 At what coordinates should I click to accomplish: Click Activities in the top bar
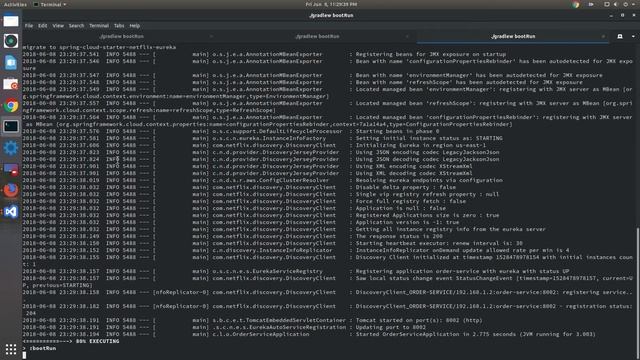point(15,4)
